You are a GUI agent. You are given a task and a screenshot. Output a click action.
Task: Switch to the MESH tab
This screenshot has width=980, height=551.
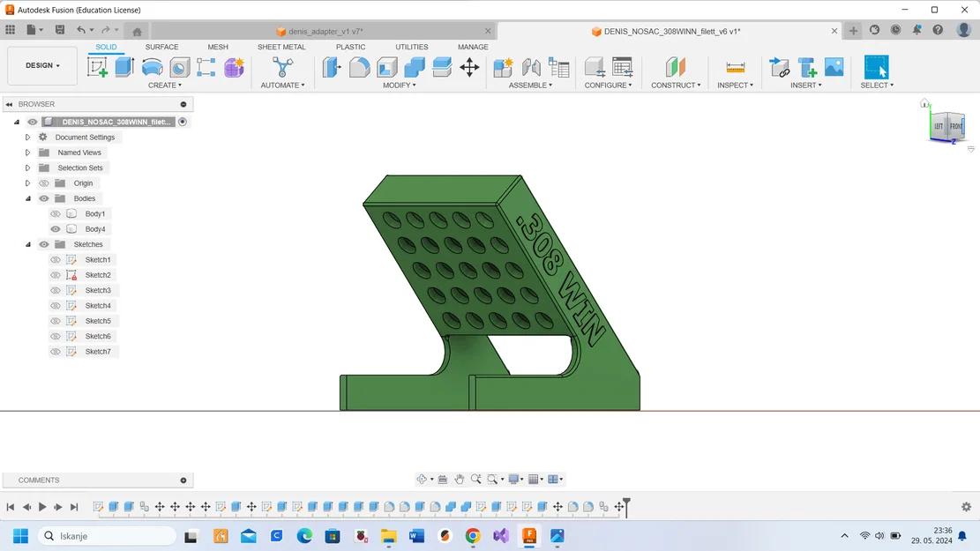218,47
